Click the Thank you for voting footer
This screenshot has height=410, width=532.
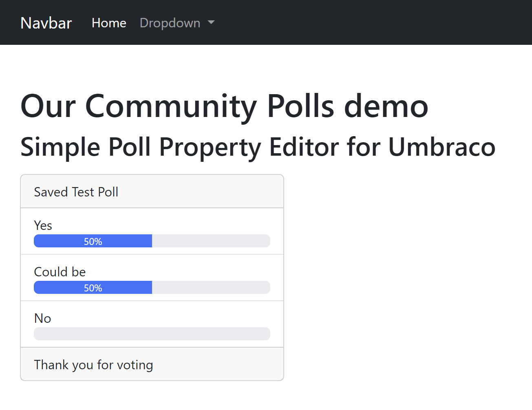93,364
